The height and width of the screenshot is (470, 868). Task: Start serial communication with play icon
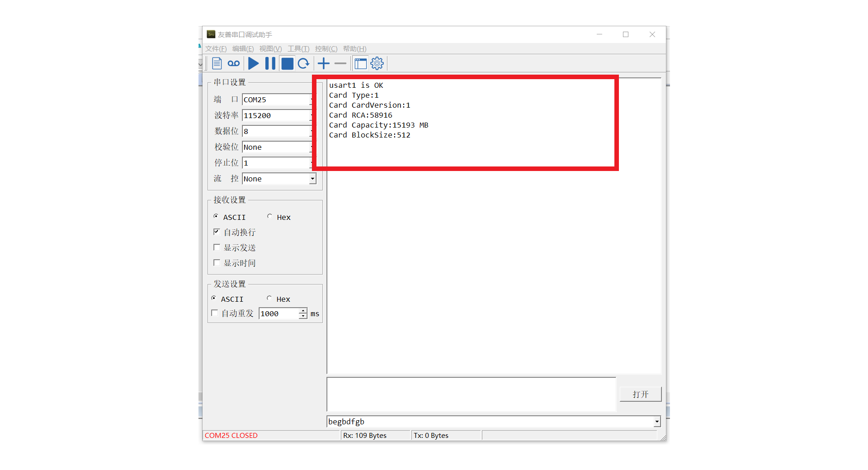(x=254, y=64)
